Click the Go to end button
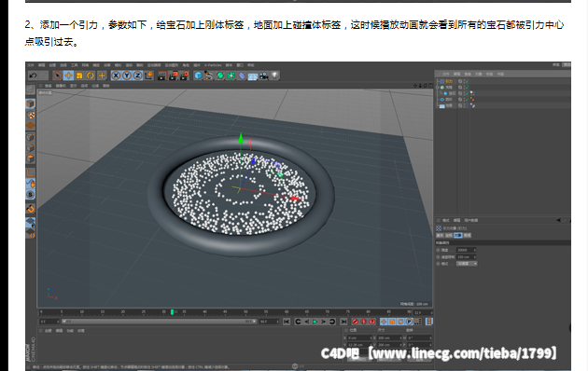Screen dimensions: 588x371 click(343, 322)
